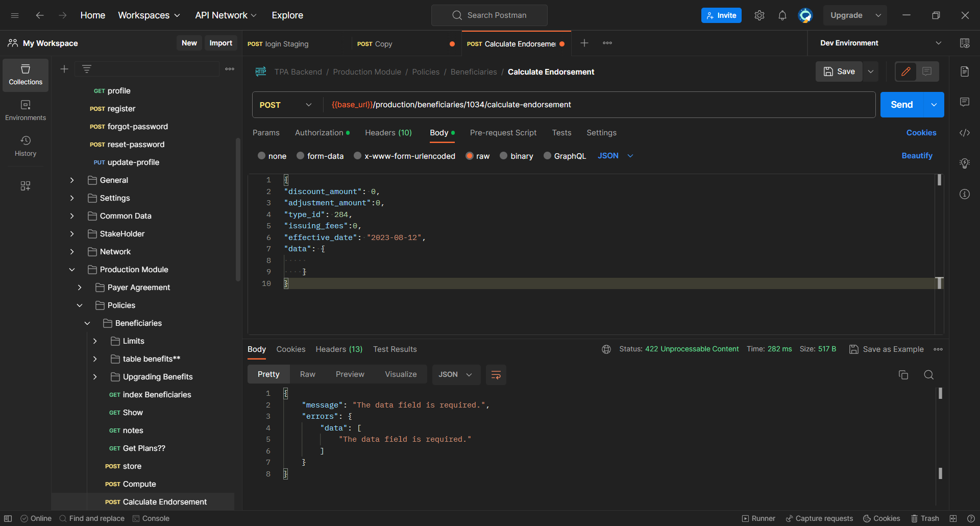Open Environments in the left sidebar
The image size is (980, 526).
tap(26, 110)
